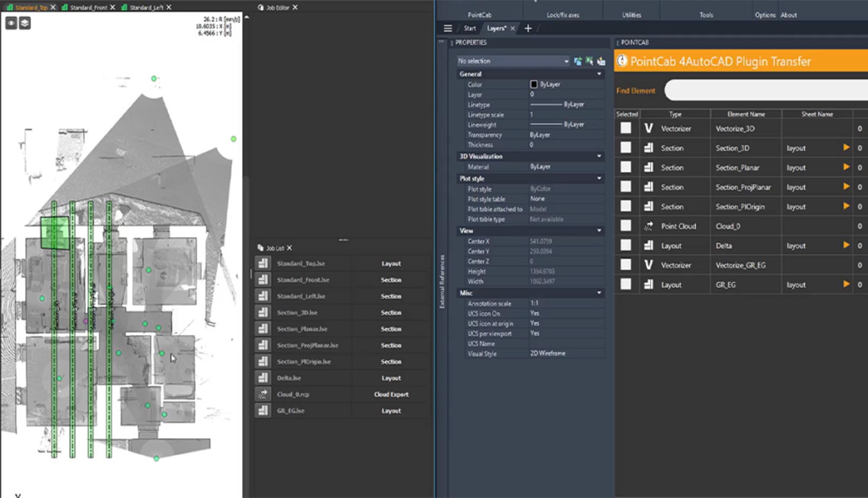
Task: Switch to the Standard_Front tab
Action: click(x=88, y=7)
